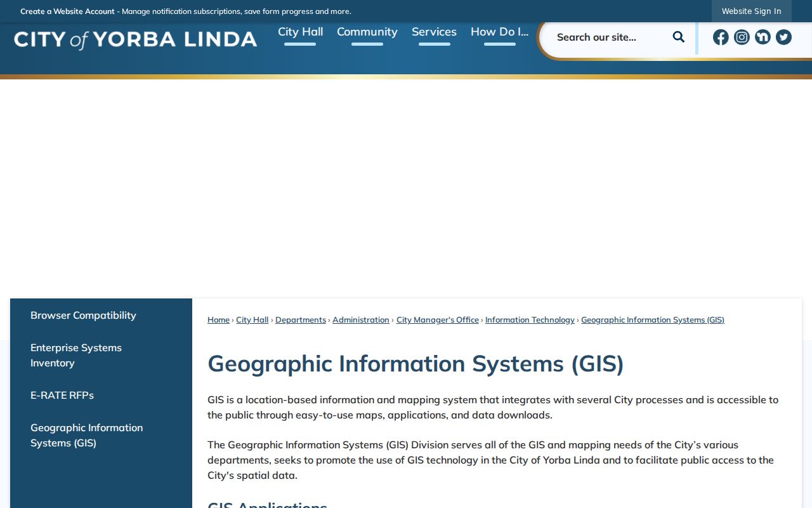Open the City Hall menu
The image size is (812, 508).
pos(300,32)
